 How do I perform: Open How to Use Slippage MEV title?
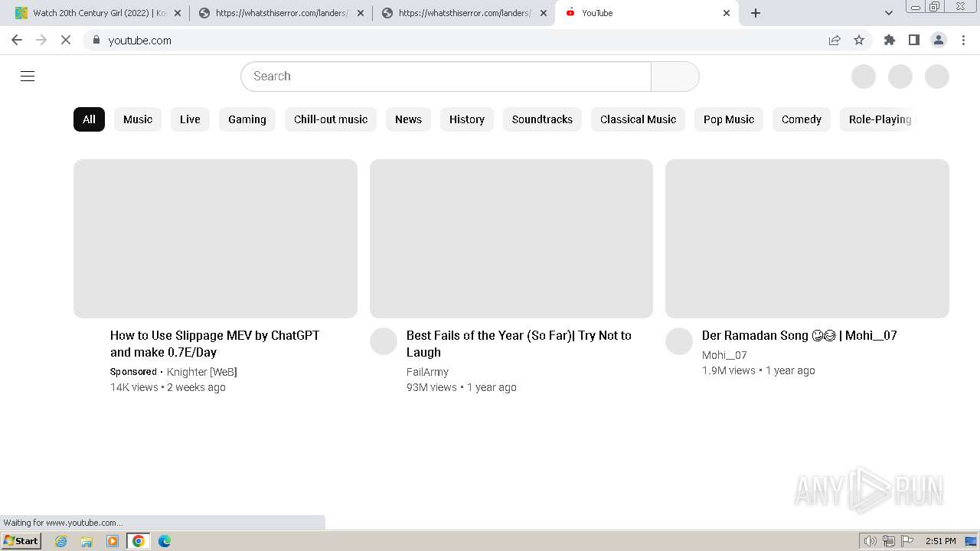(215, 344)
